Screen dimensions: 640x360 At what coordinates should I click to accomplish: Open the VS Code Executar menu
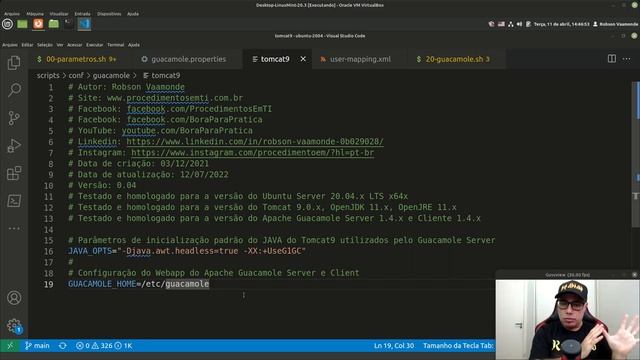[95, 45]
